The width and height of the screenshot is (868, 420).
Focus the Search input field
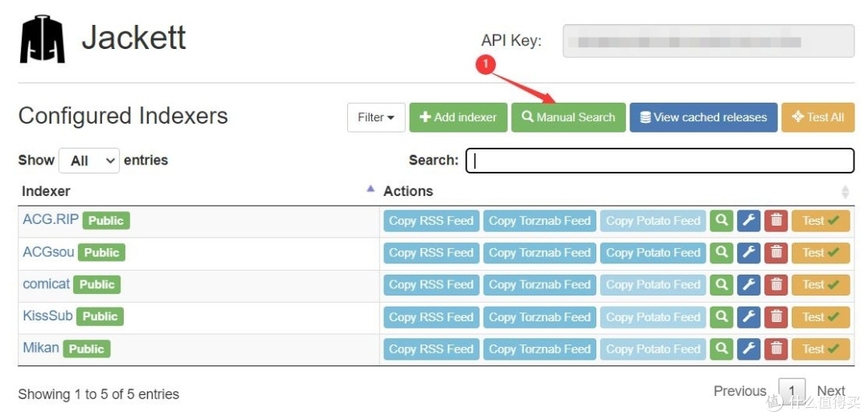coord(659,161)
